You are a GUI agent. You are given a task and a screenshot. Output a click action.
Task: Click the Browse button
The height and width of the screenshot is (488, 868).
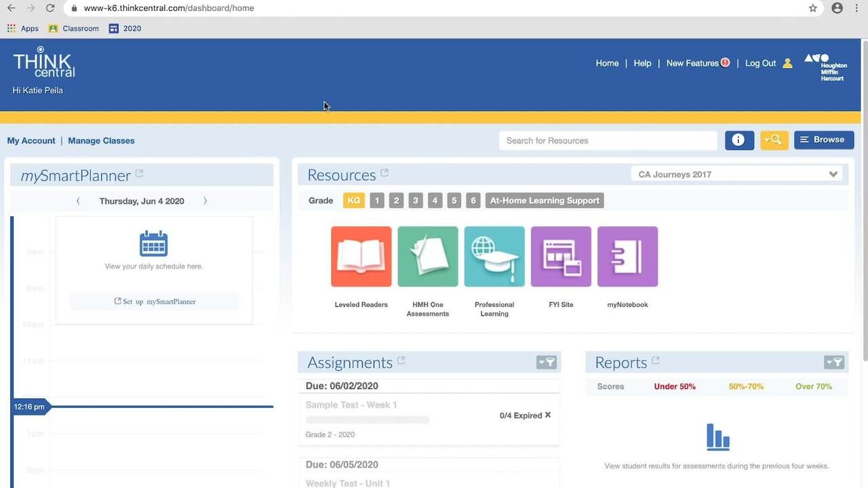tap(824, 140)
